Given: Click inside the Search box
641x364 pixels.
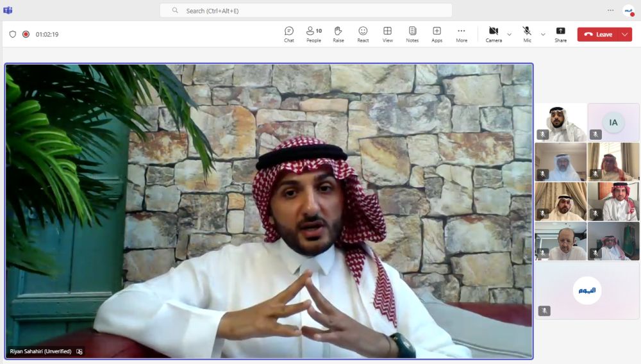Looking at the screenshot, I should (x=306, y=10).
